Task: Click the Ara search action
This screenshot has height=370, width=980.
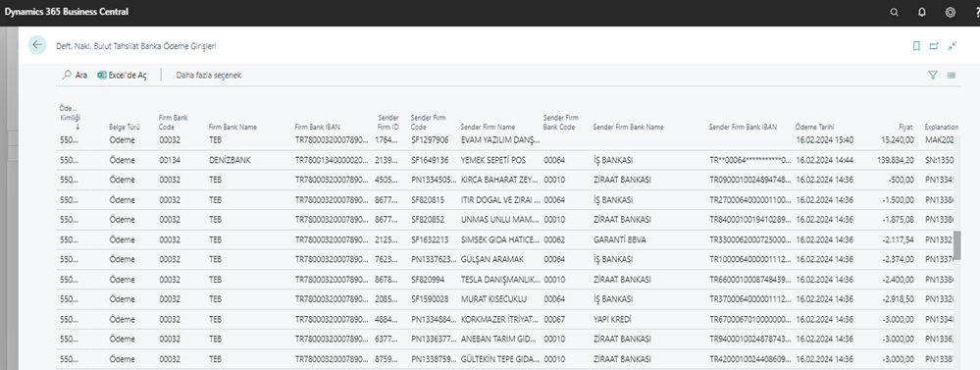Action: tap(75, 75)
